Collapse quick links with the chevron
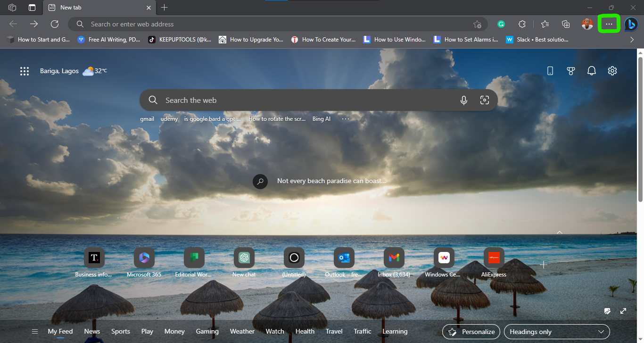The image size is (644, 343). 560,232
